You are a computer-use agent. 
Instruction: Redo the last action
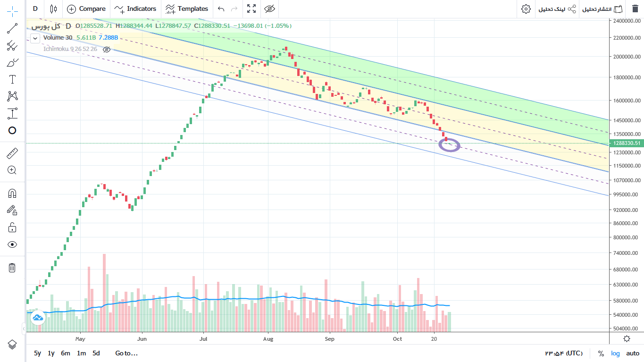click(x=234, y=8)
